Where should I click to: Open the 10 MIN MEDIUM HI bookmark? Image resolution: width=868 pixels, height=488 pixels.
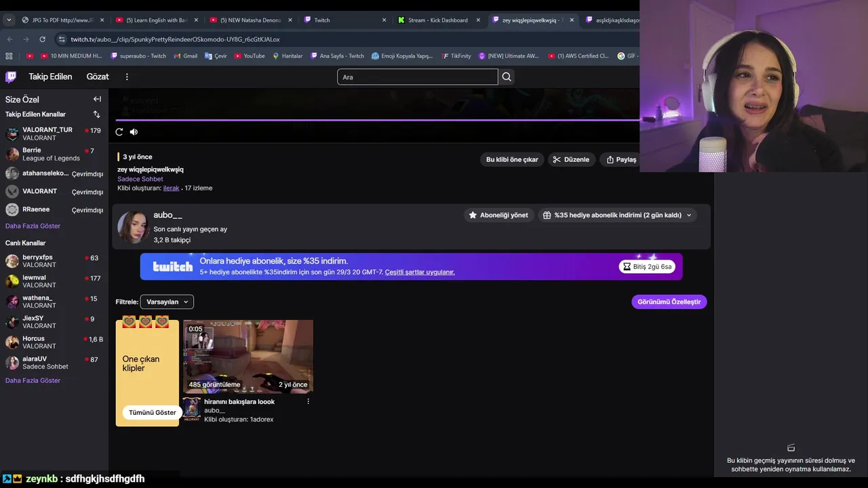tap(71, 56)
